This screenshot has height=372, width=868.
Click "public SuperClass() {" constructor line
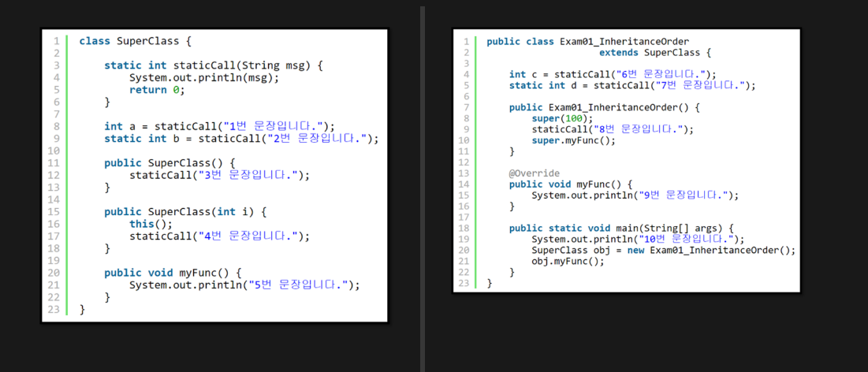click(x=170, y=162)
